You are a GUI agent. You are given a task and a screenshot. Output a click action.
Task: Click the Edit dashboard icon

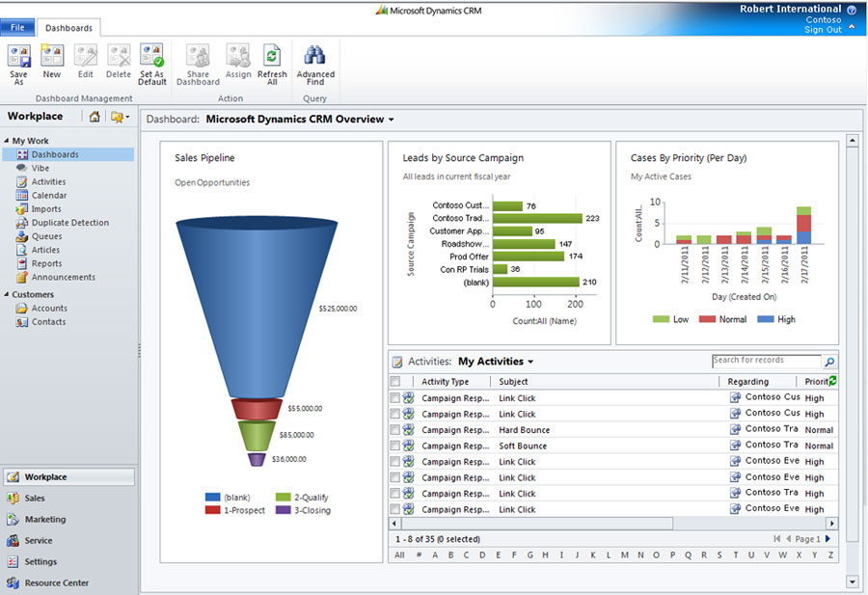[85, 56]
